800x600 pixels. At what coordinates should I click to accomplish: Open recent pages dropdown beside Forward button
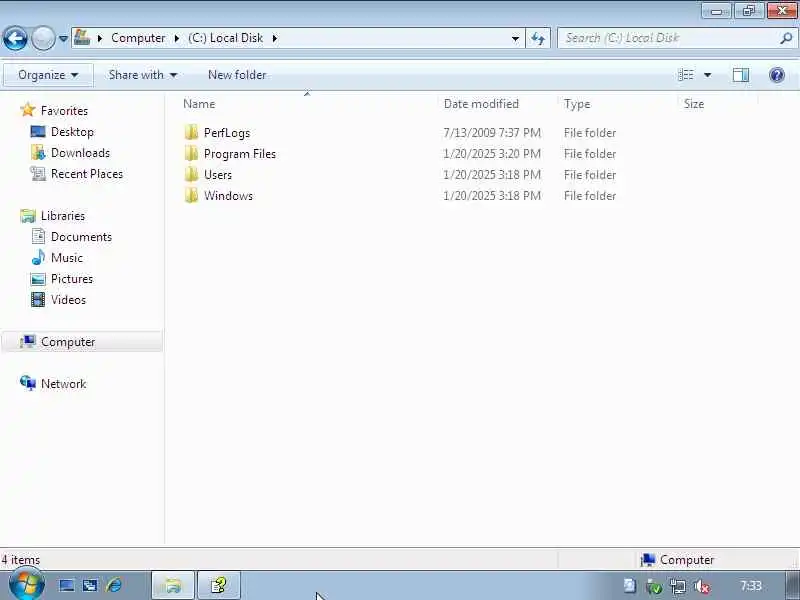63,38
